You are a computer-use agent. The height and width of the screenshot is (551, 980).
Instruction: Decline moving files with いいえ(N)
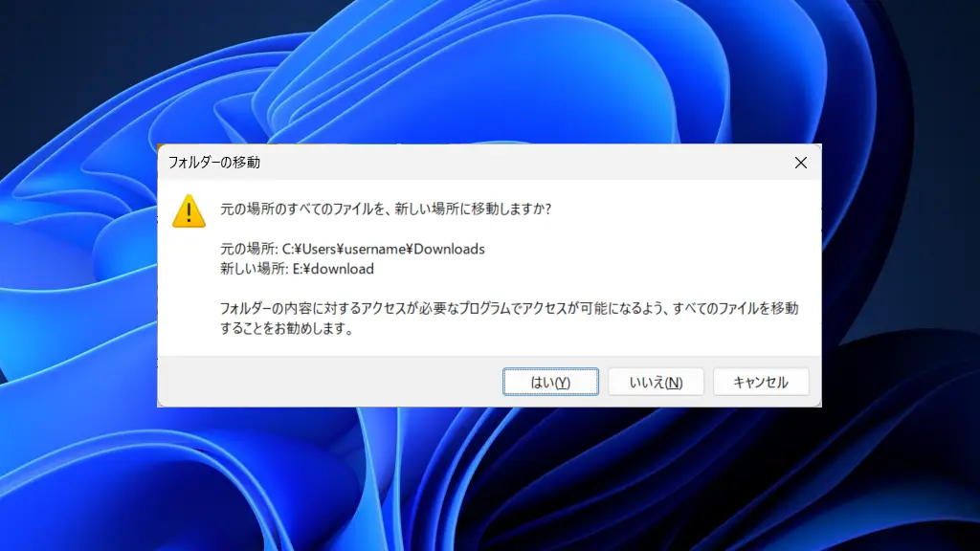pyautogui.click(x=656, y=382)
